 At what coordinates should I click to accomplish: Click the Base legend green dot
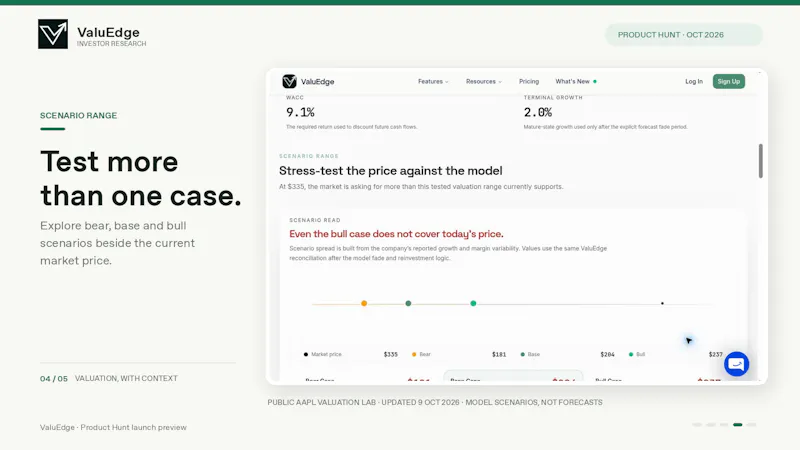522,354
